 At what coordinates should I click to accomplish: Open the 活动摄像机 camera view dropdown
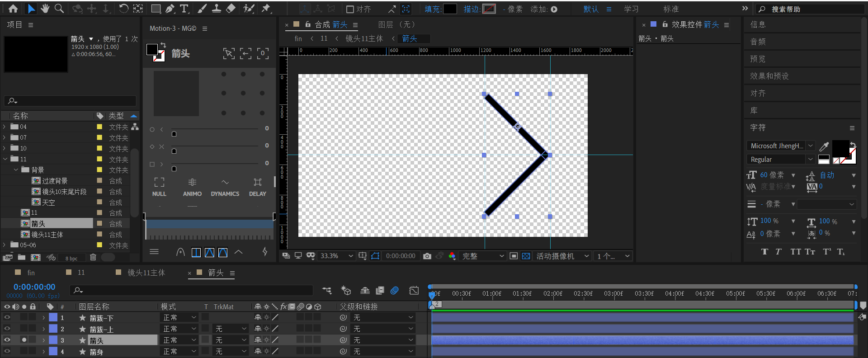(563, 256)
